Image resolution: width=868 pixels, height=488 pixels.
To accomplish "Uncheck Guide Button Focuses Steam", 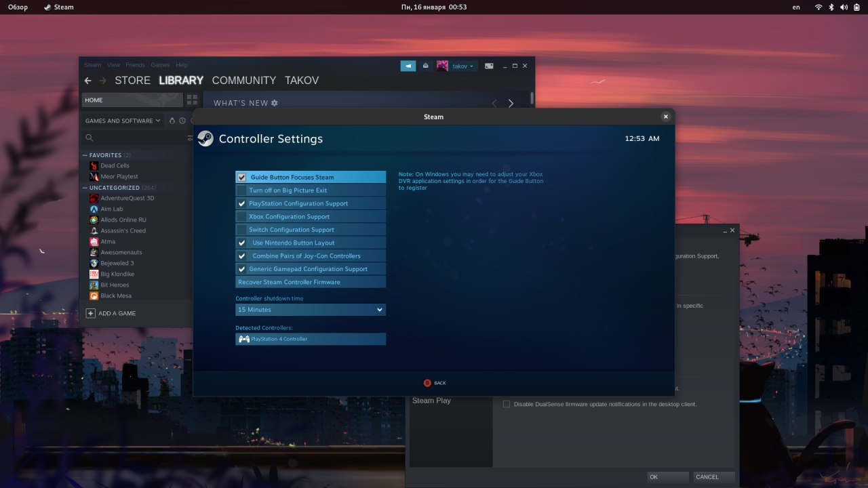I will (x=241, y=178).
